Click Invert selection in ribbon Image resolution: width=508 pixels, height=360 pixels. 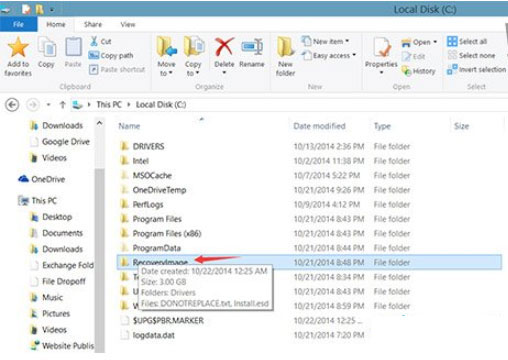pos(476,69)
